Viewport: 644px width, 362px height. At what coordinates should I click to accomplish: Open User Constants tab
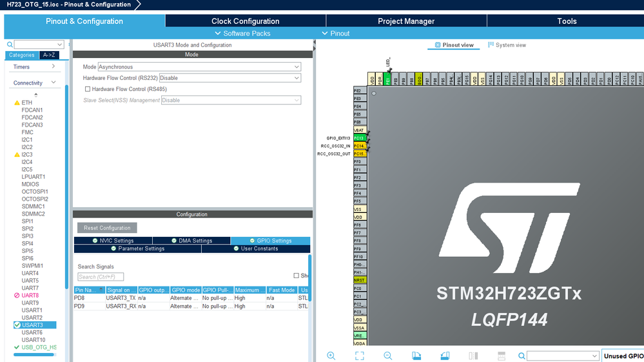[256, 248]
